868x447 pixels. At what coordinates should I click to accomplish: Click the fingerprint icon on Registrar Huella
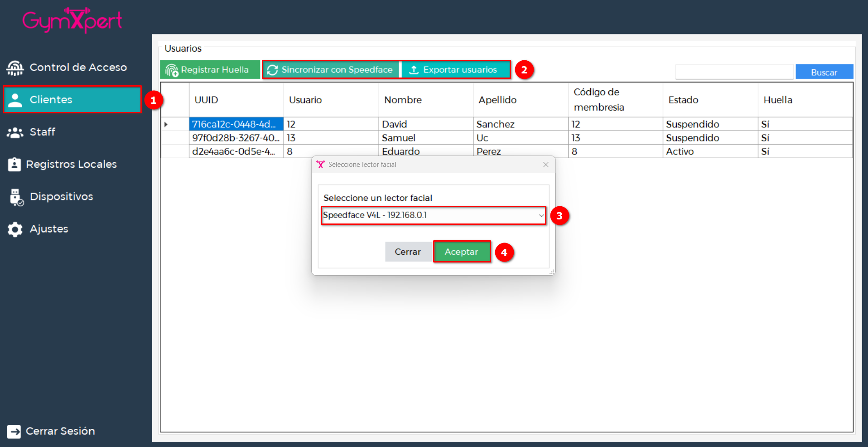[172, 70]
